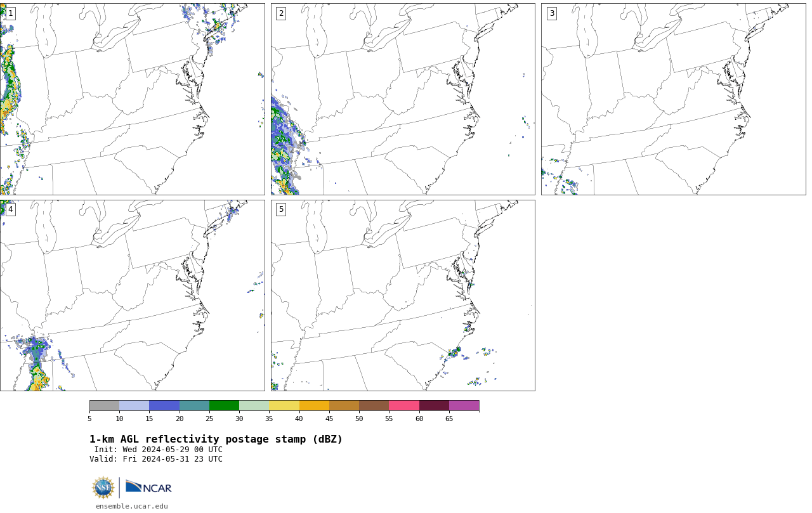Select the yellow 35-40 dBZ swatch
The height and width of the screenshot is (513, 812).
[284, 406]
